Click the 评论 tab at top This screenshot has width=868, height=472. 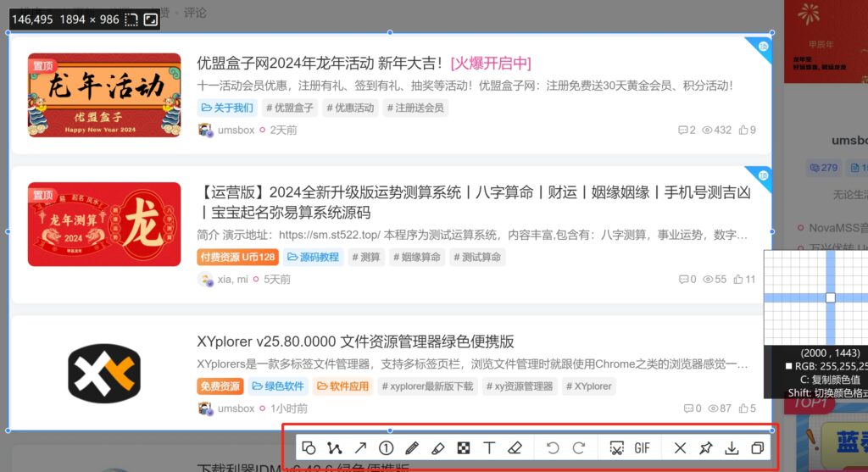pyautogui.click(x=195, y=12)
